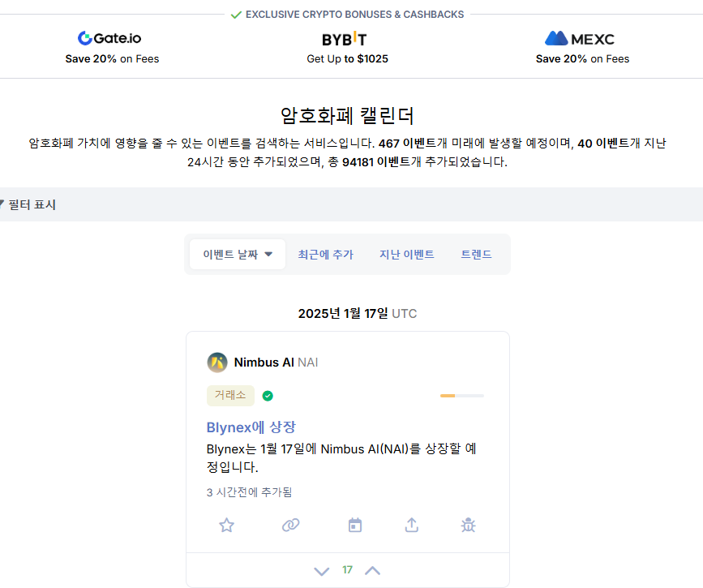The image size is (703, 588).
Task: Switch to the 최근에 추가 tab
Action: point(325,255)
